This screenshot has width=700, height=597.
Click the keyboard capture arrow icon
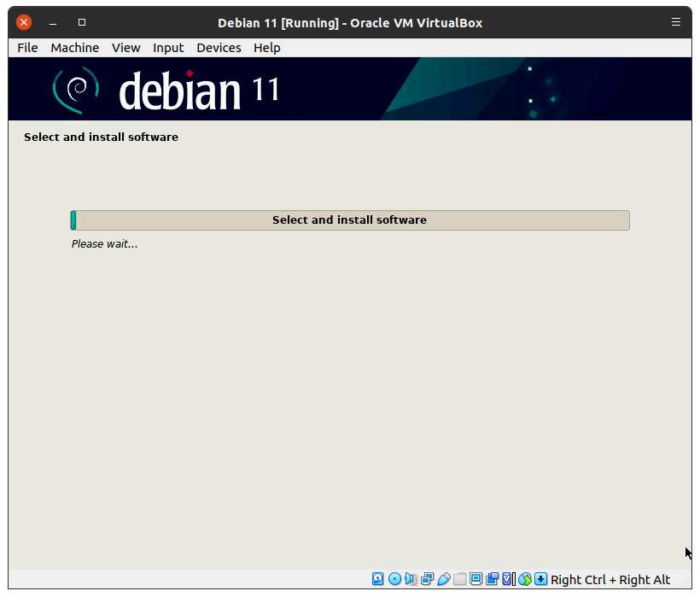click(x=541, y=579)
